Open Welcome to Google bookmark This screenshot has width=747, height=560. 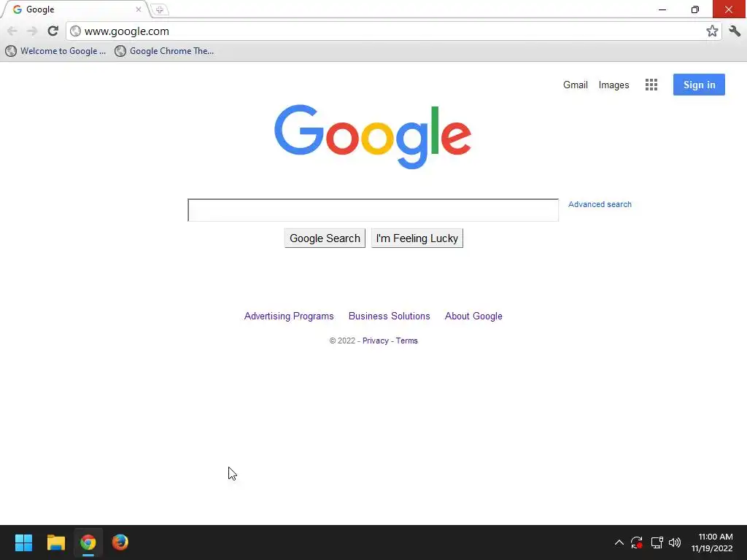tap(55, 51)
